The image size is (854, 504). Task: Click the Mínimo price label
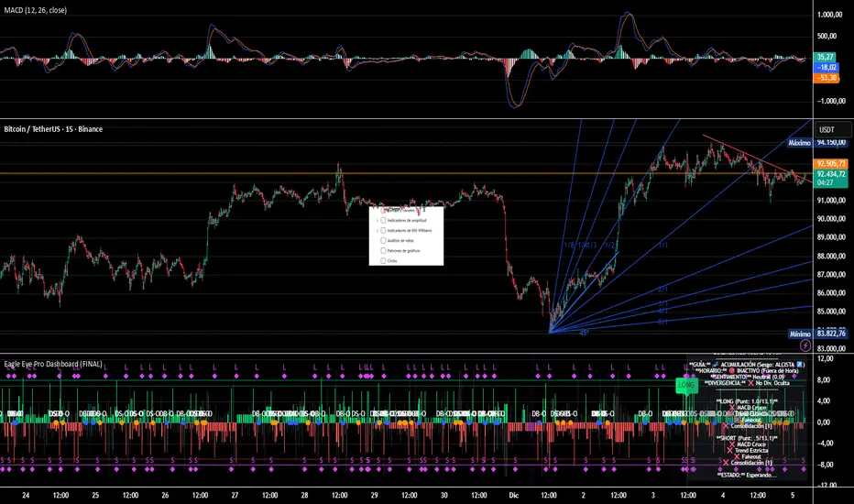(800, 334)
